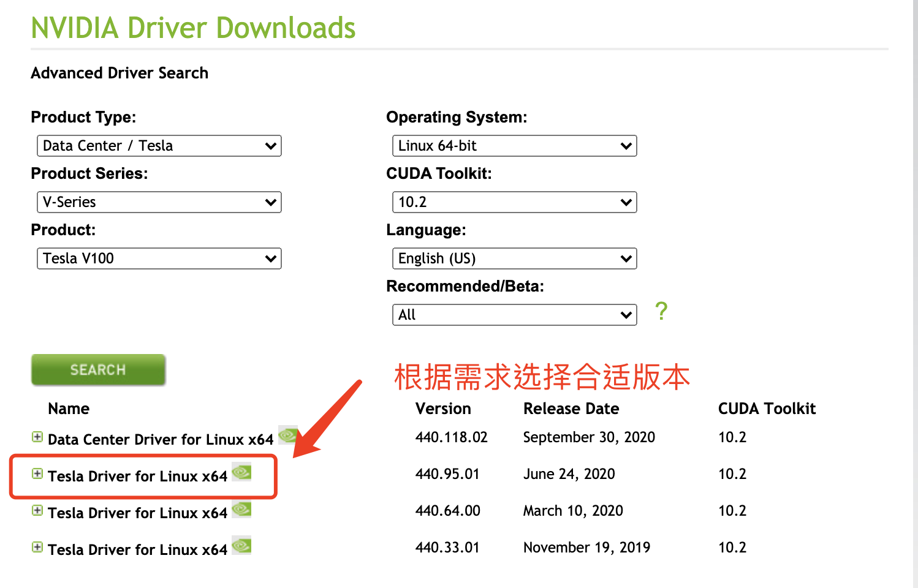Click the page vertical scrollbar
Viewport: 918px width, 588px height.
click(915, 294)
